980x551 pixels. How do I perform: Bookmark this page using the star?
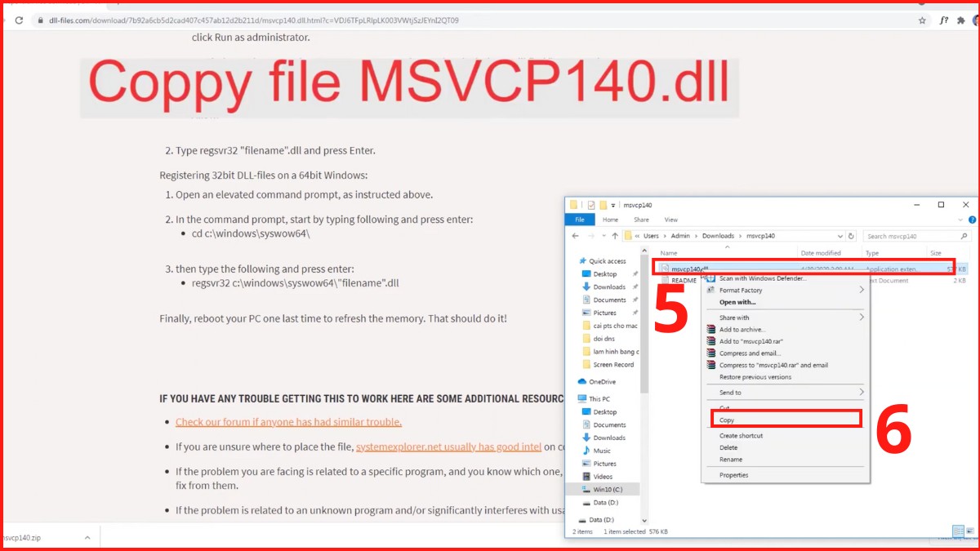pyautogui.click(x=920, y=20)
